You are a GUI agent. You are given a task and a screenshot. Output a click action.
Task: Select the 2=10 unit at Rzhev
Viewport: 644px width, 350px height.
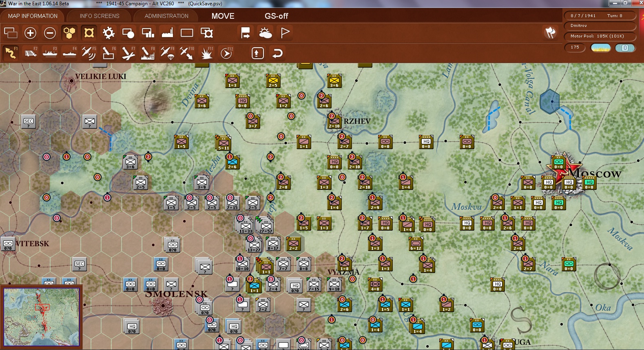[x=334, y=121]
